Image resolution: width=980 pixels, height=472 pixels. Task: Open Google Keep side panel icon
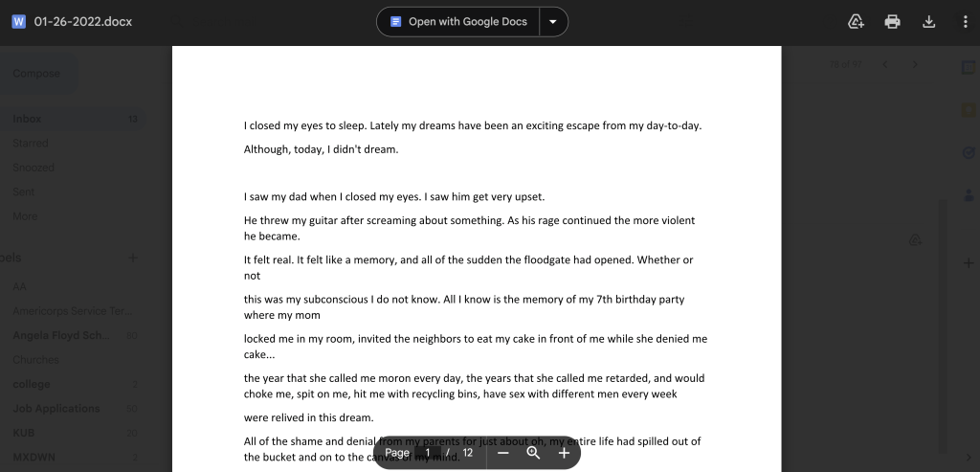969,111
